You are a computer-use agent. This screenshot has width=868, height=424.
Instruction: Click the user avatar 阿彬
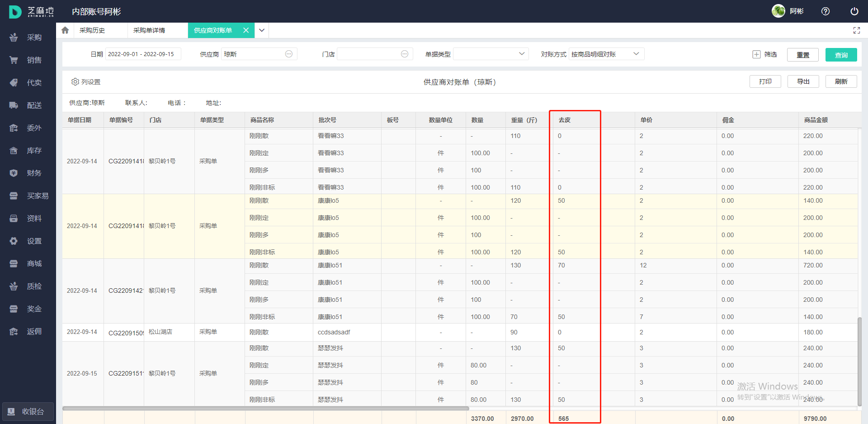(x=778, y=11)
